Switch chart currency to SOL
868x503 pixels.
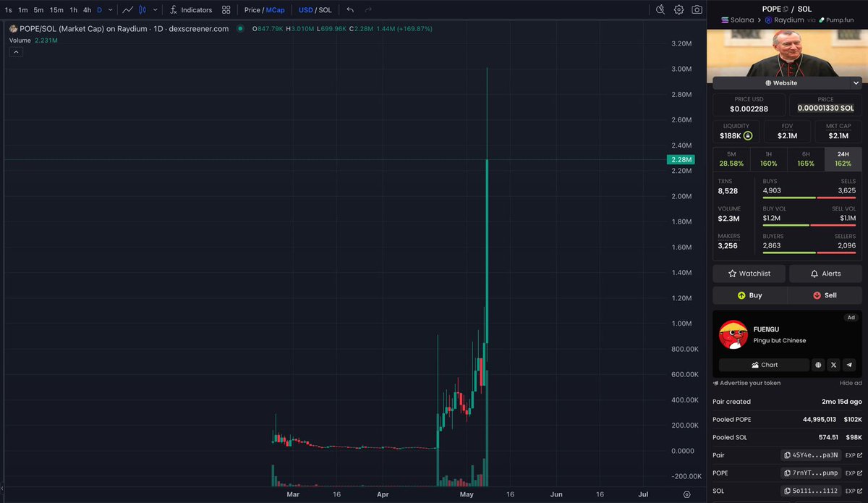tap(325, 10)
